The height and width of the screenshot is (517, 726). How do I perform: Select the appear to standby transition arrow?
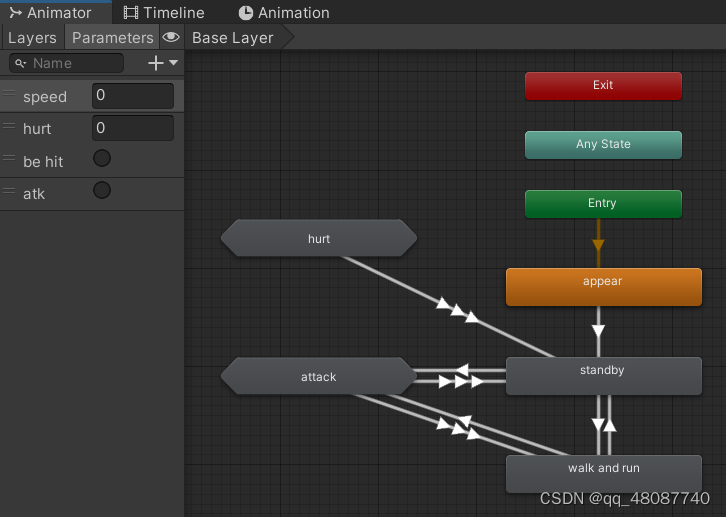click(x=598, y=331)
